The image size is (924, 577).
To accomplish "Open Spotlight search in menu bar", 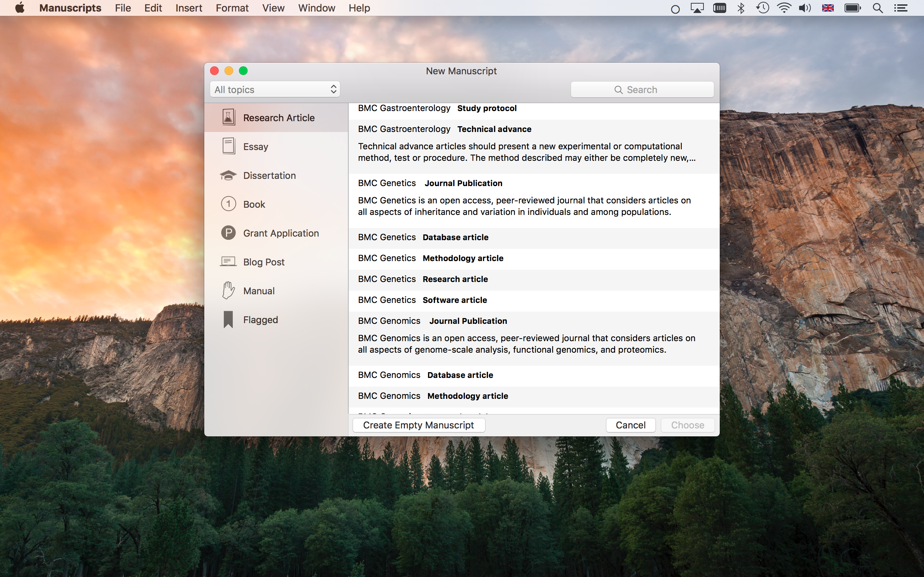I will click(x=877, y=8).
